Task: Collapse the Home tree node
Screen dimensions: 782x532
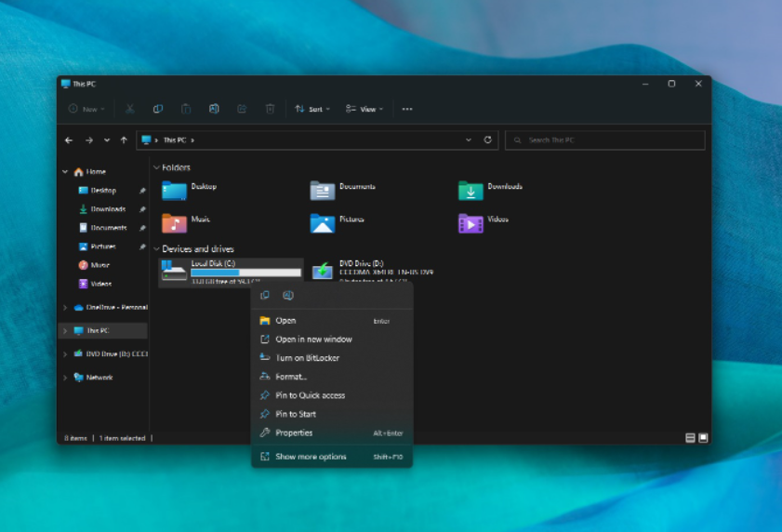Action: click(x=65, y=172)
